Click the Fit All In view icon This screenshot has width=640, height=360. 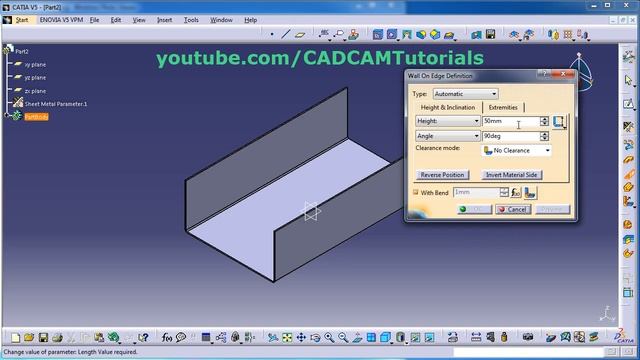287,338
